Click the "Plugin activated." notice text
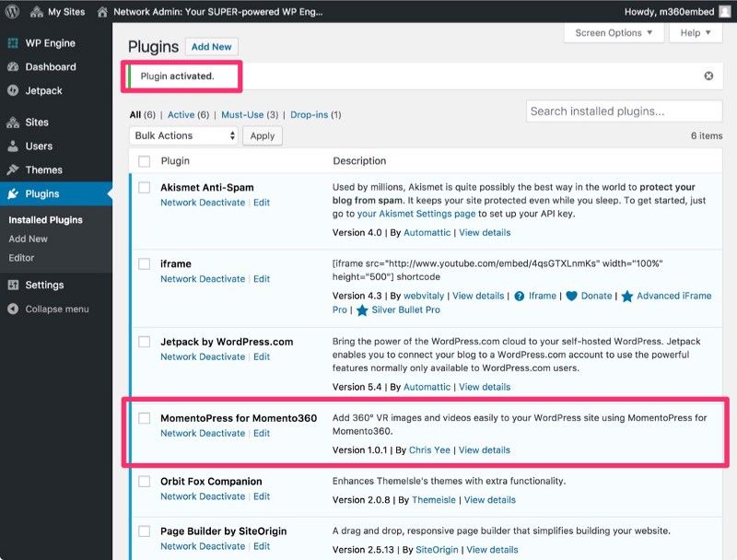The width and height of the screenshot is (737, 560). 177,76
